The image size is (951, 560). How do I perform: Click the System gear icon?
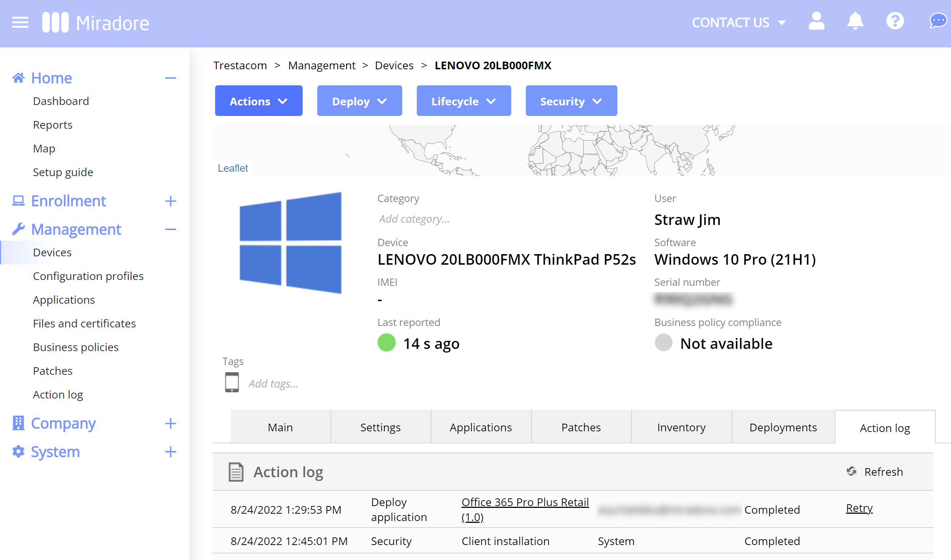[x=18, y=451]
